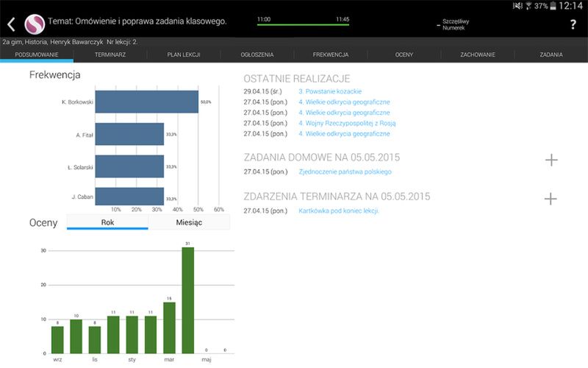The width and height of the screenshot is (588, 368).
Task: Tap the lesson topic title text
Action: [x=137, y=21]
